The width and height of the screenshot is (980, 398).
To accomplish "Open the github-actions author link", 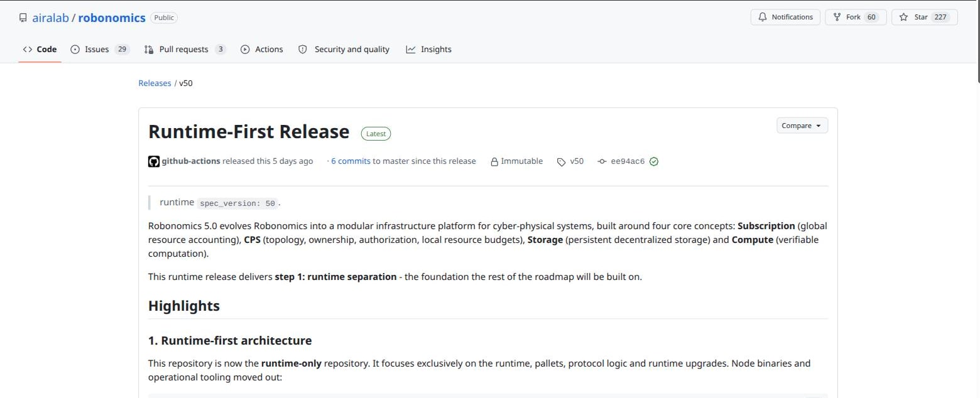I will tap(191, 161).
